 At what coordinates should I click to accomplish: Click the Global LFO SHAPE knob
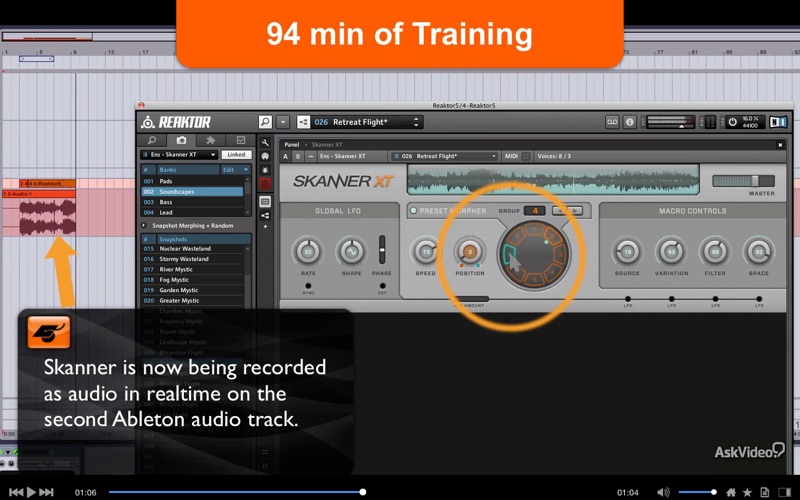352,252
